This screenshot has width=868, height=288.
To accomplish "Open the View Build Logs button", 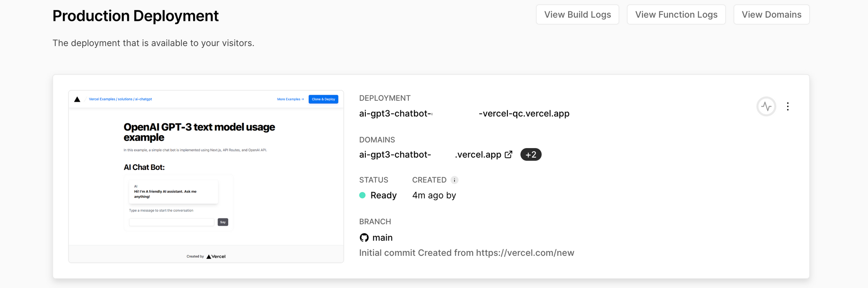I will pyautogui.click(x=577, y=15).
